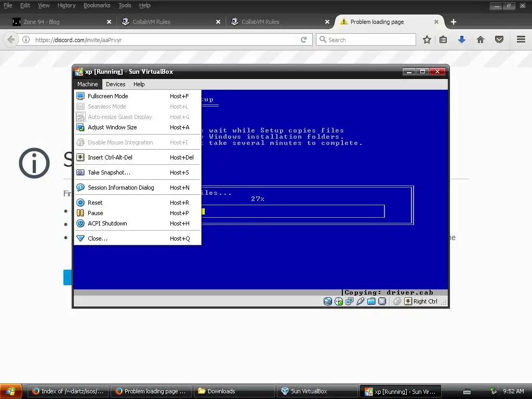Select Fullscreen Mode in Machine menu

[x=137, y=96]
